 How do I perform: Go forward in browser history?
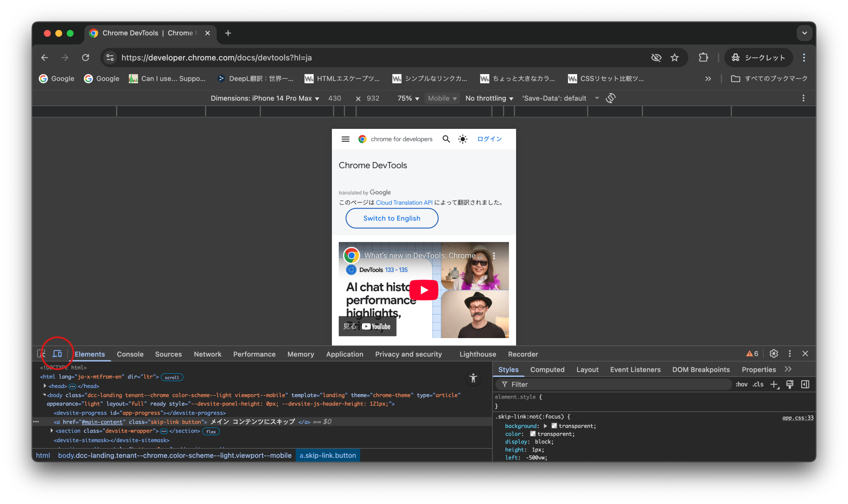pyautogui.click(x=65, y=57)
